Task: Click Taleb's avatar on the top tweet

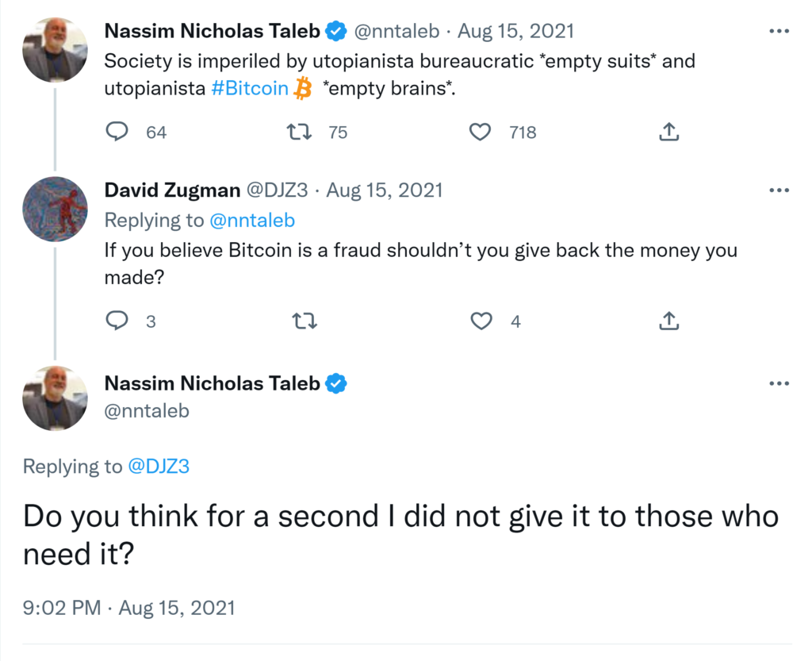Action: (x=56, y=49)
